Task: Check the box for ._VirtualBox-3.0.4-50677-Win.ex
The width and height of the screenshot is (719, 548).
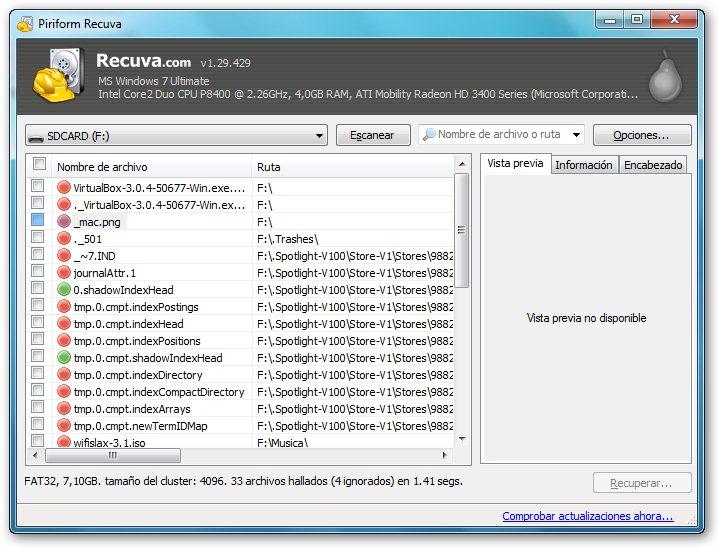Action: tap(38, 203)
